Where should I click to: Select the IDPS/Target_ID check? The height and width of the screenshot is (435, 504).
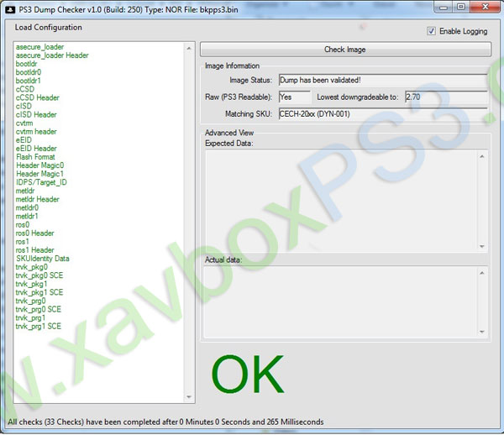tap(41, 182)
